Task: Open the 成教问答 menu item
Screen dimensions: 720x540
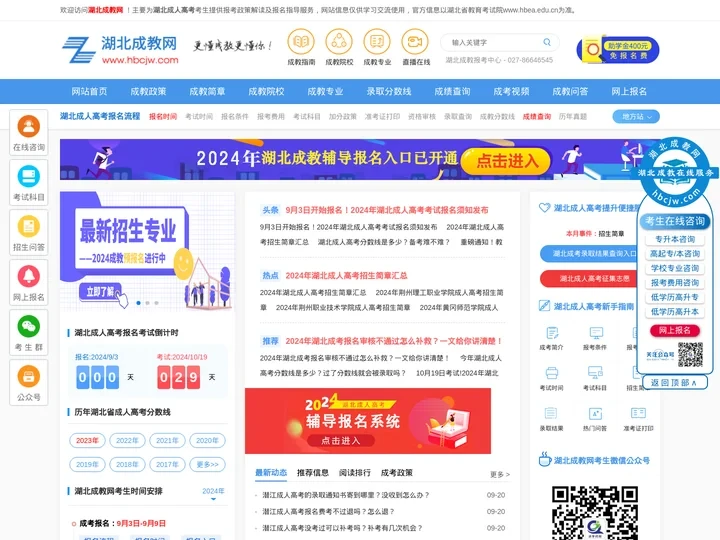Action: click(x=570, y=91)
